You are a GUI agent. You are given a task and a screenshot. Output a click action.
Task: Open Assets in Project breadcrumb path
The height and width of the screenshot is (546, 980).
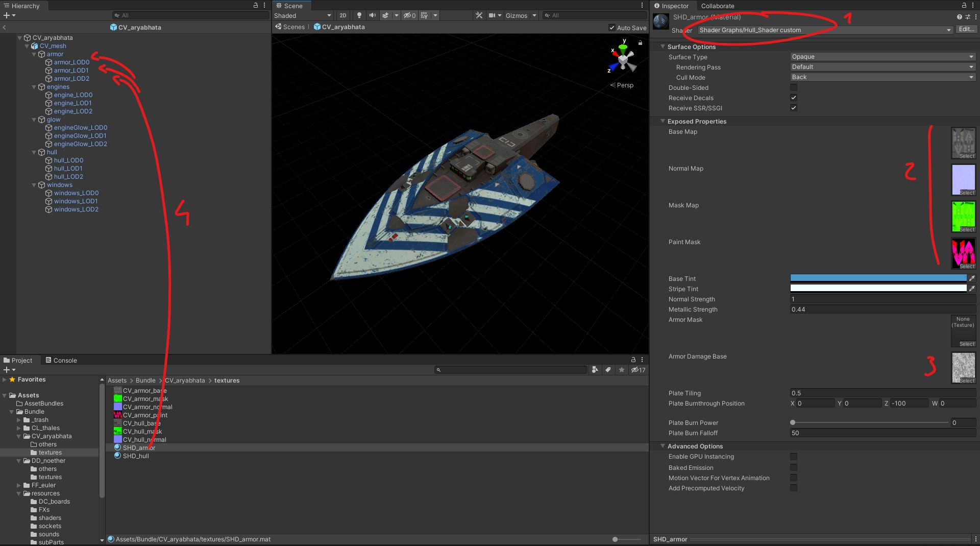pos(117,381)
